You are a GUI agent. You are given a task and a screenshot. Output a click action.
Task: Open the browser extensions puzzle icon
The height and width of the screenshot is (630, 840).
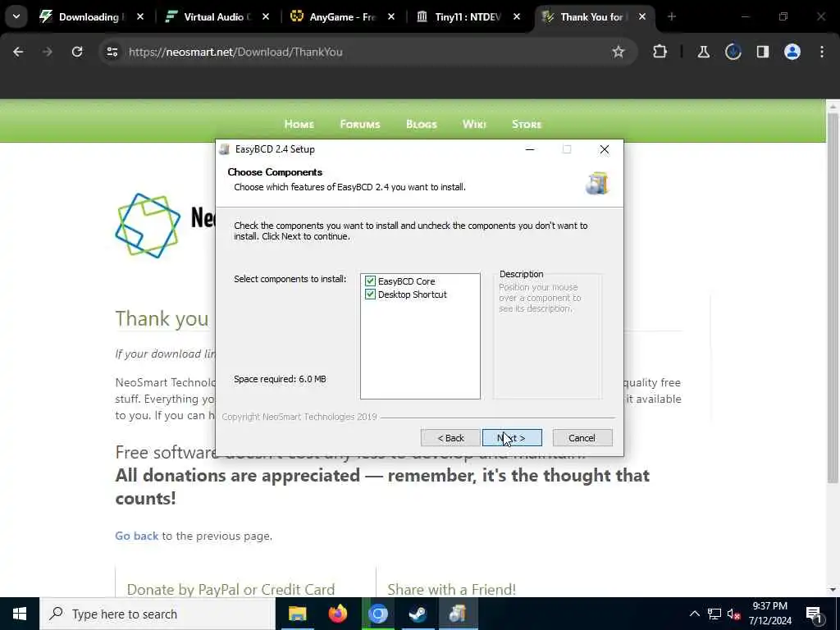point(660,52)
